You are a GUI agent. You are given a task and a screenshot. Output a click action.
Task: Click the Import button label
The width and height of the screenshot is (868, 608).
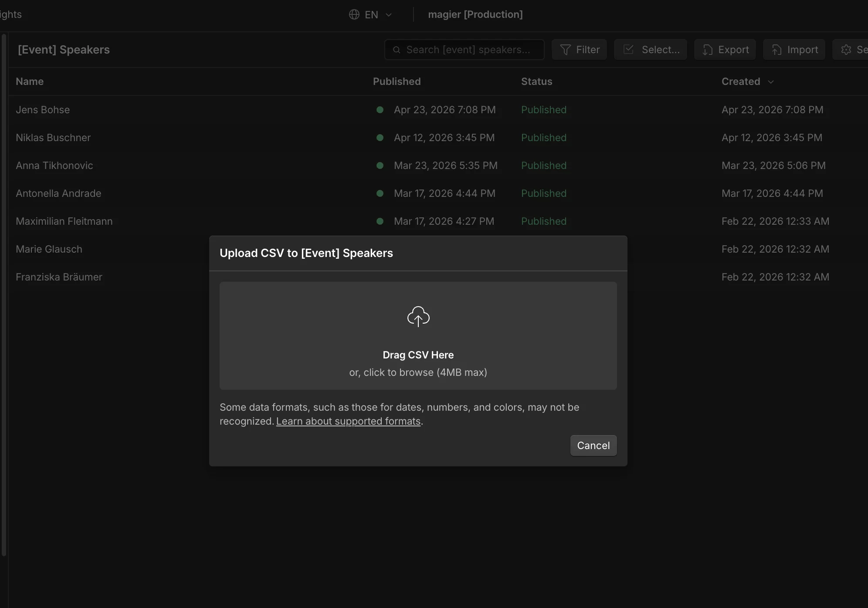(803, 50)
